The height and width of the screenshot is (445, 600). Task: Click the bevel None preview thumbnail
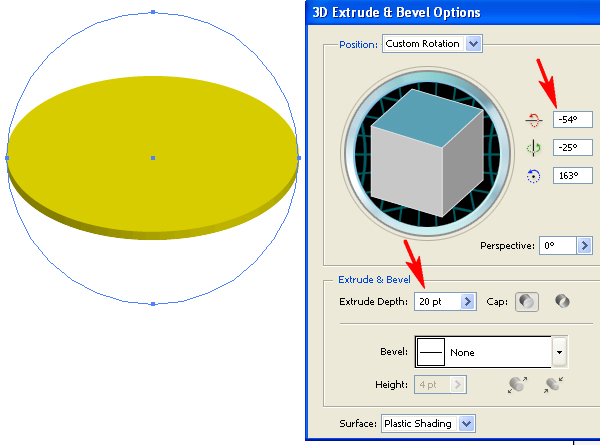click(430, 352)
